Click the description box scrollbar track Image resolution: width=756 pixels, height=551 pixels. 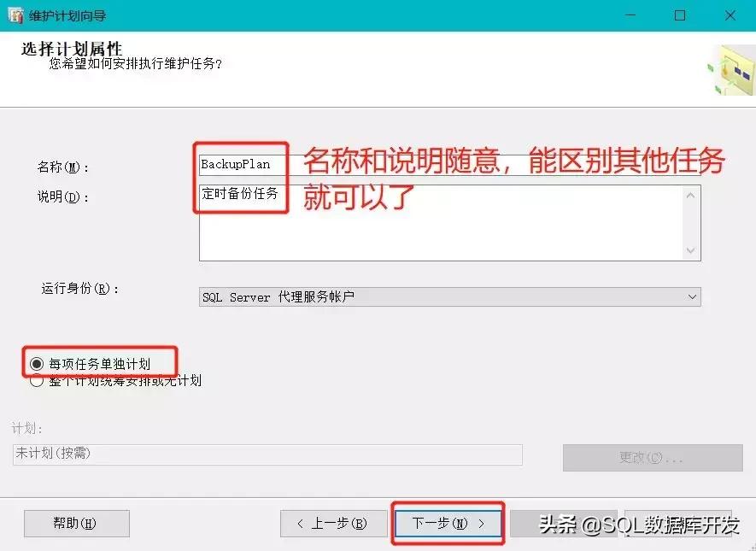[689, 222]
